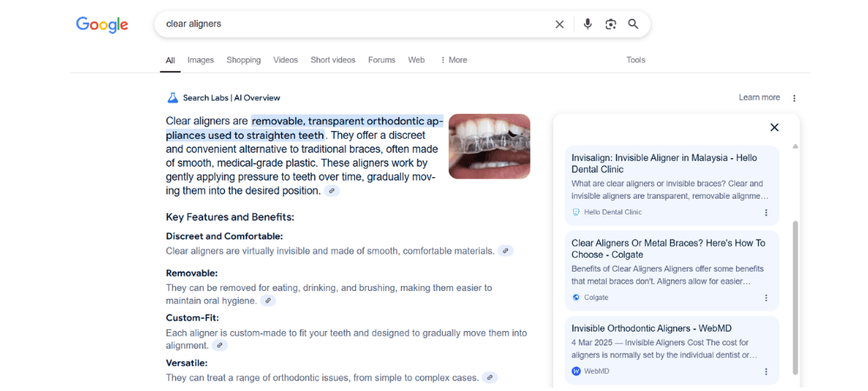Click link icon after Discreet and Comfortable text
The height and width of the screenshot is (391, 868).
pyautogui.click(x=505, y=251)
